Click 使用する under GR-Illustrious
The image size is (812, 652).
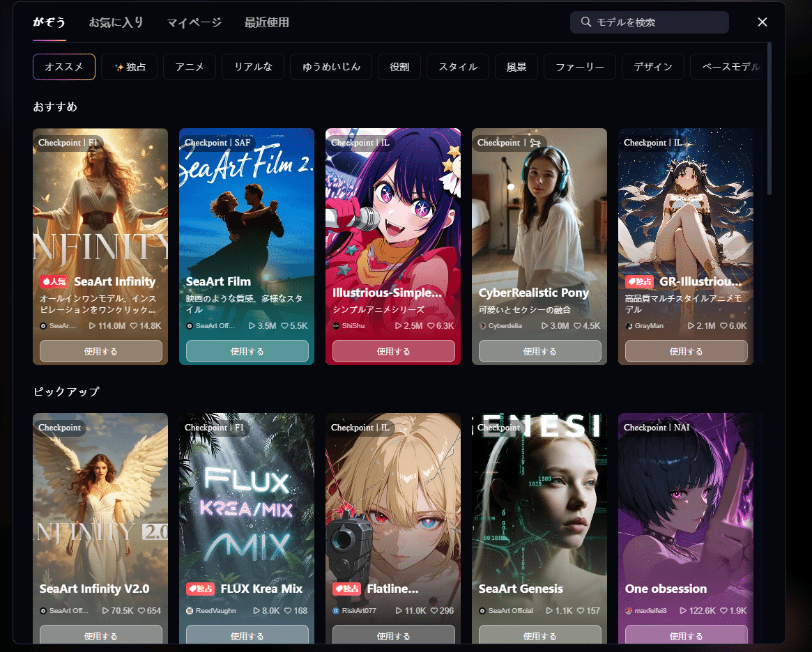click(x=686, y=351)
